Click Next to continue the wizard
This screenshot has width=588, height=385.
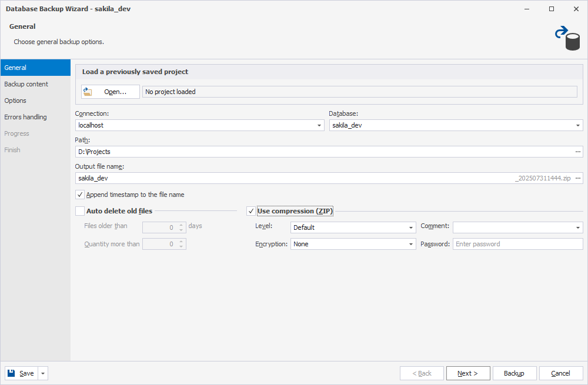pyautogui.click(x=468, y=373)
